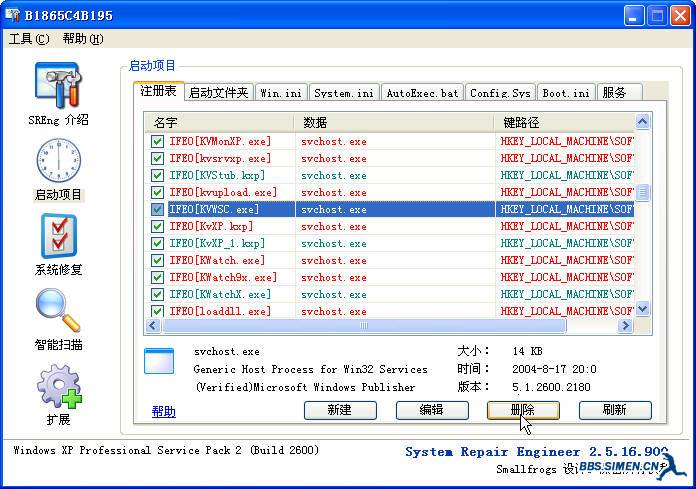The image size is (696, 489).
Task: Sort by the 名字 column header
Action: click(x=219, y=122)
